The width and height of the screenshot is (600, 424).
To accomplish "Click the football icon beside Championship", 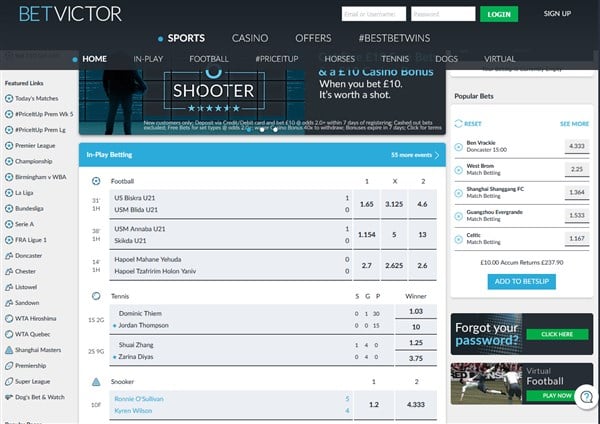I will tap(9, 161).
